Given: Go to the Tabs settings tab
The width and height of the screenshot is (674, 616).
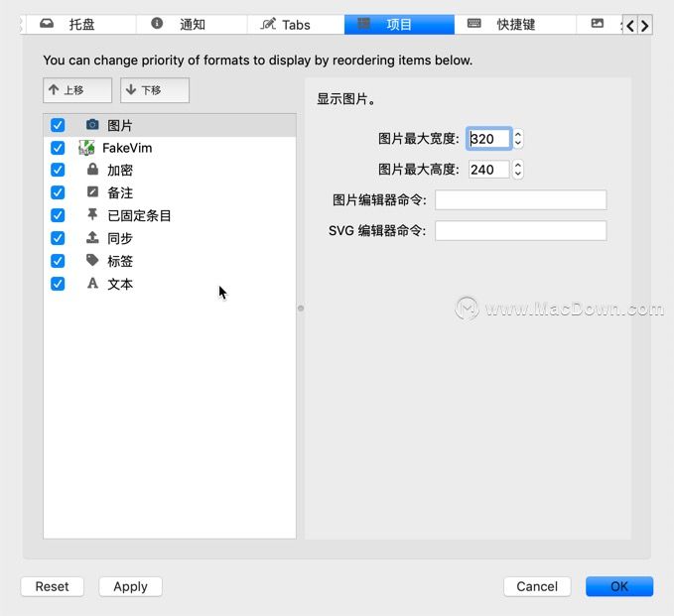Looking at the screenshot, I should [296, 24].
